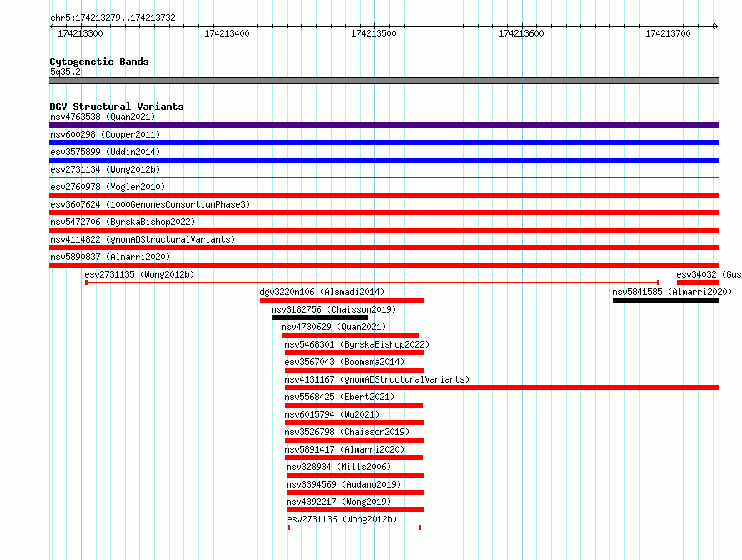Select the black bar under nsv5841585
The image size is (742, 560).
click(x=666, y=300)
